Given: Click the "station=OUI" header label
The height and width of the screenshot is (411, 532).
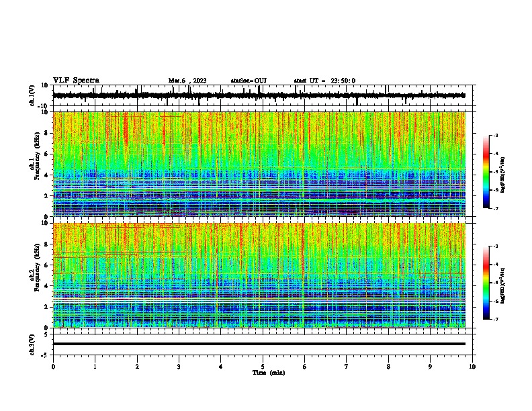Looking at the screenshot, I should 249,81.
